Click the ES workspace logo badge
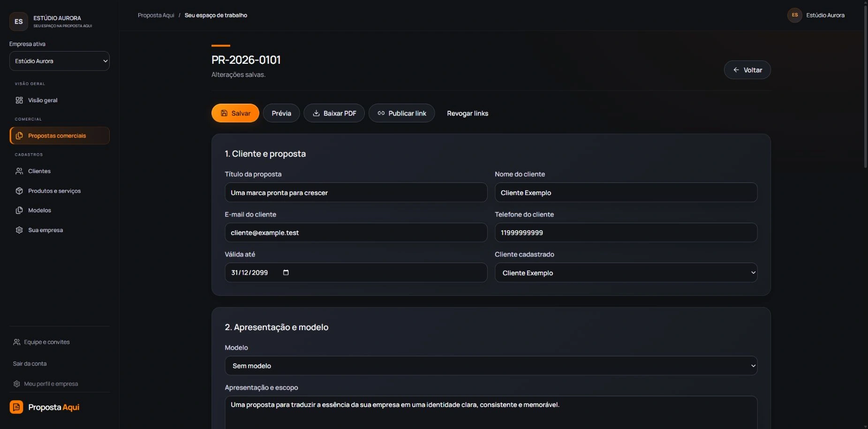Screen dimensions: 868x429 pos(19,22)
